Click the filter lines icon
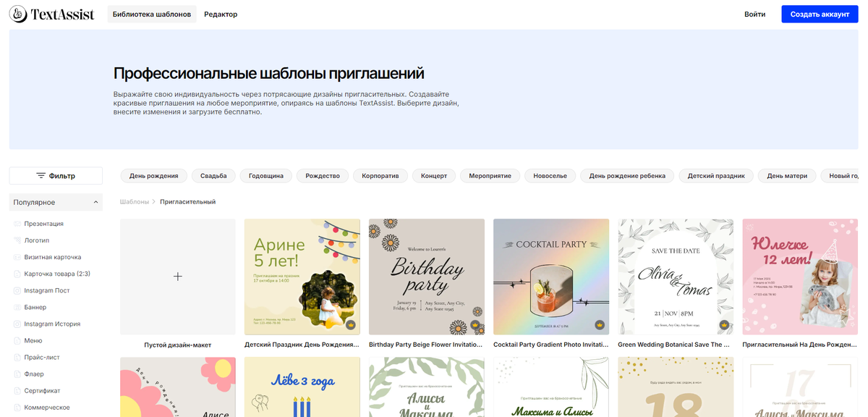The width and height of the screenshot is (868, 417). tap(41, 176)
